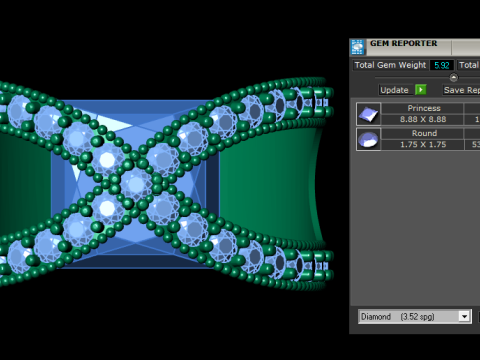The image size is (480, 360).
Task: Select the Round gem thumbnail
Action: (368, 139)
